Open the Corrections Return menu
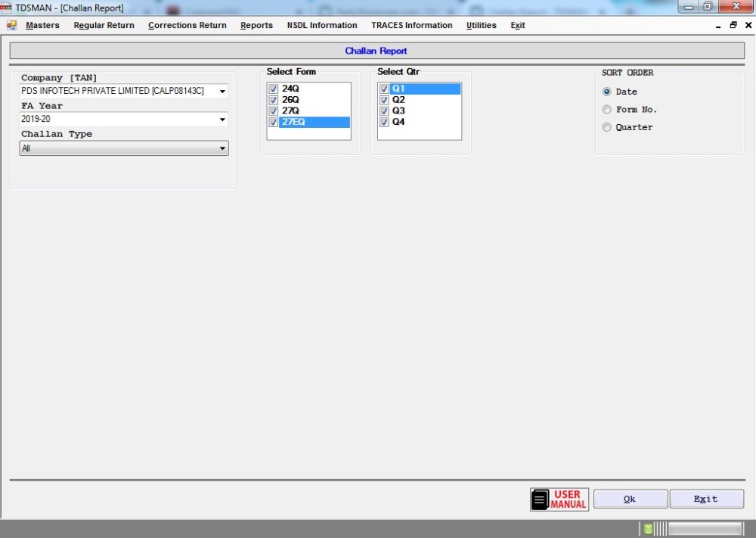 187,25
